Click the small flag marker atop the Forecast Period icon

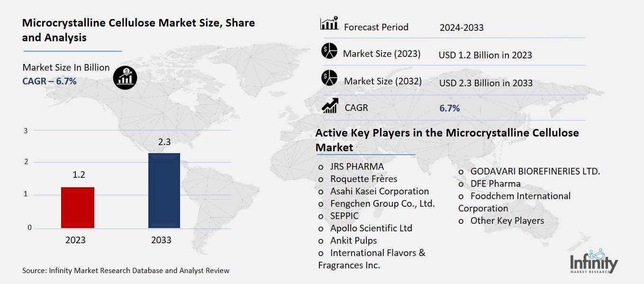pyautogui.click(x=336, y=18)
